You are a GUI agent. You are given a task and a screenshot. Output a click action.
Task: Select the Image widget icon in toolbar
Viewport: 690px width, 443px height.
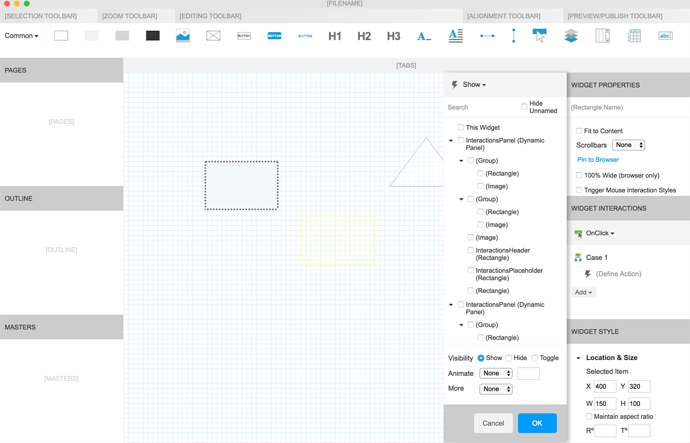click(183, 36)
